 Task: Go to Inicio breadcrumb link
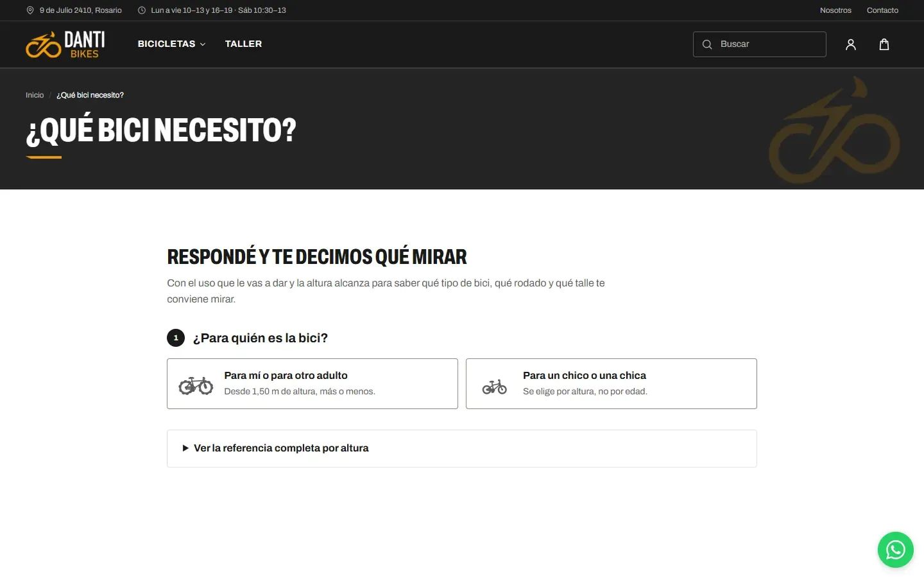pos(35,95)
